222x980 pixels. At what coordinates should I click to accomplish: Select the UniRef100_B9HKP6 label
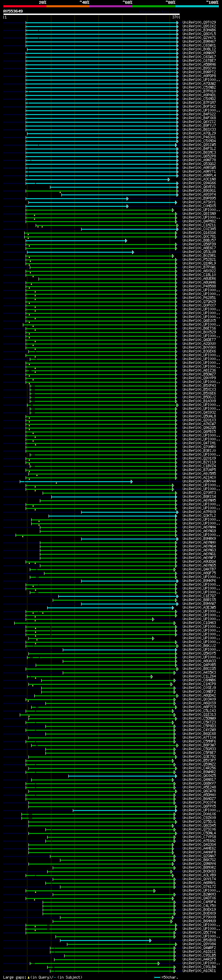199,581
